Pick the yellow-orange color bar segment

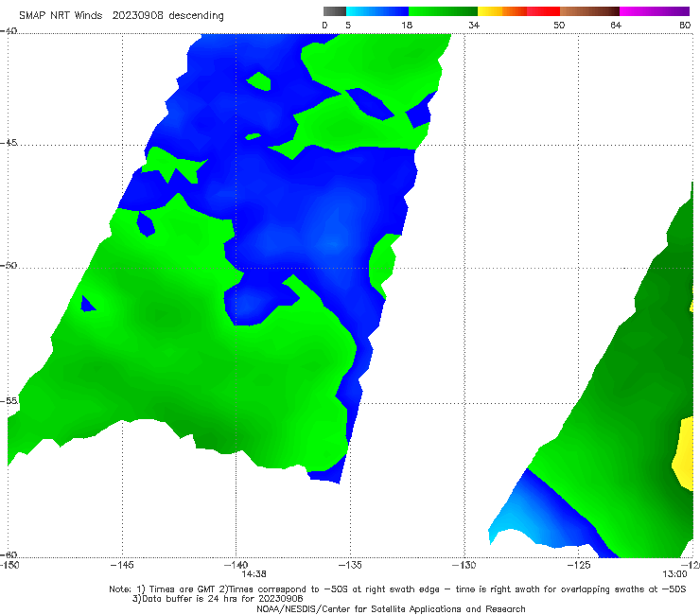tap(502, 11)
